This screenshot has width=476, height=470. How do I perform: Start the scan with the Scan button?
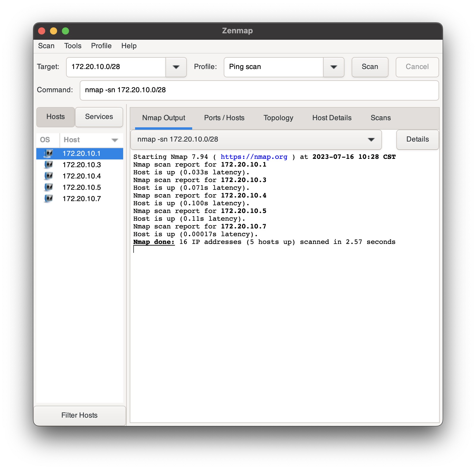point(370,67)
